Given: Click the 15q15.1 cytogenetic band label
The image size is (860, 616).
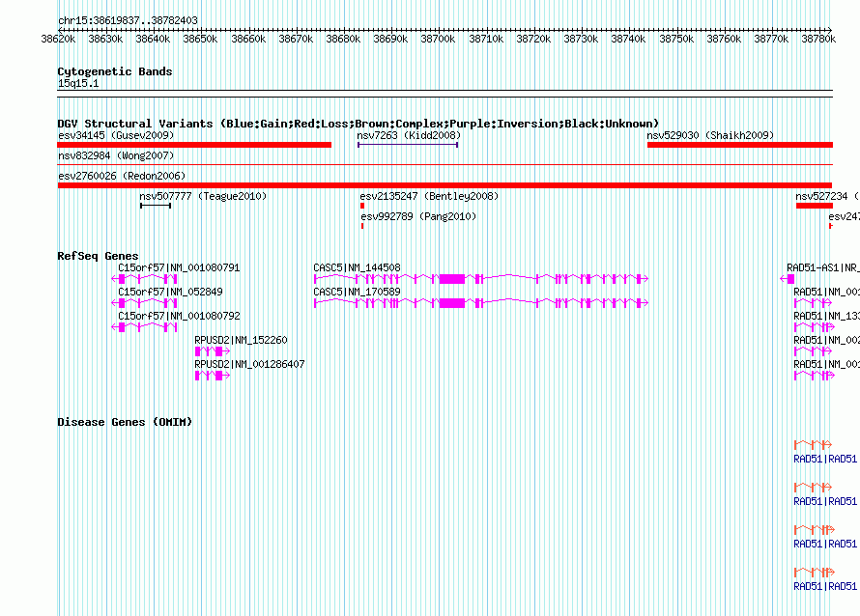Looking at the screenshot, I should point(78,83).
